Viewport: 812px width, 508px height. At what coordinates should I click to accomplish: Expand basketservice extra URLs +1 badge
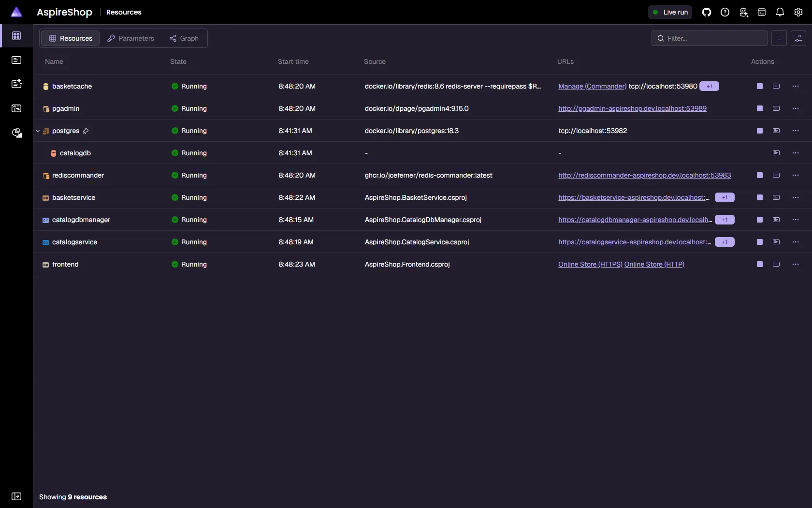pos(725,197)
